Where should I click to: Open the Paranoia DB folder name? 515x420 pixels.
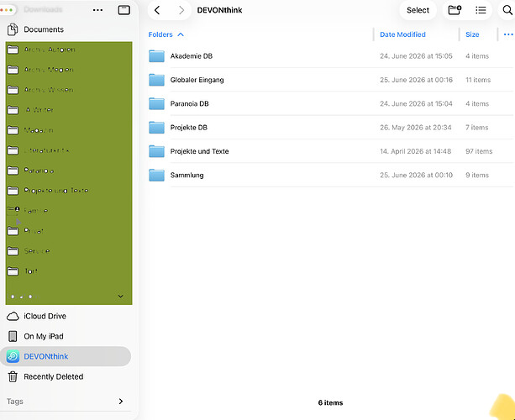pos(189,104)
